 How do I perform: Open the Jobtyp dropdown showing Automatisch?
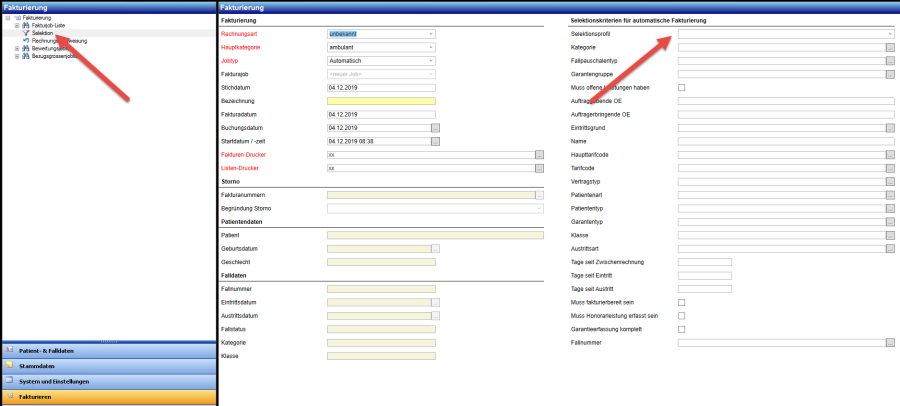click(x=430, y=61)
